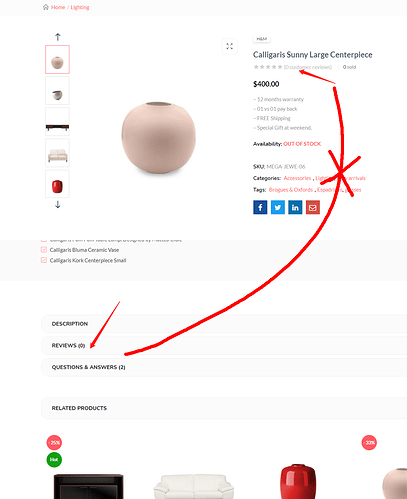Expand Questions & Answers (2) section
Image resolution: width=407 pixels, height=499 pixels.
(224, 367)
